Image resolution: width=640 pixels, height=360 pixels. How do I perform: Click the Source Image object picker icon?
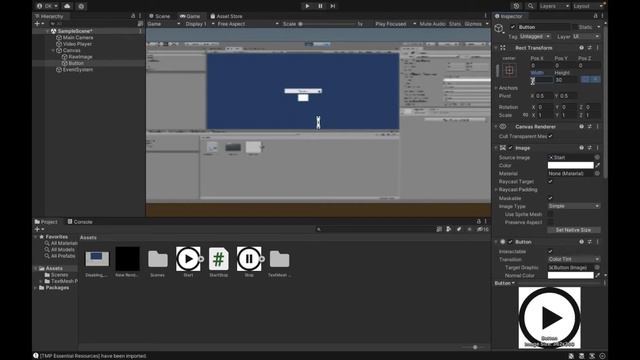pyautogui.click(x=597, y=158)
